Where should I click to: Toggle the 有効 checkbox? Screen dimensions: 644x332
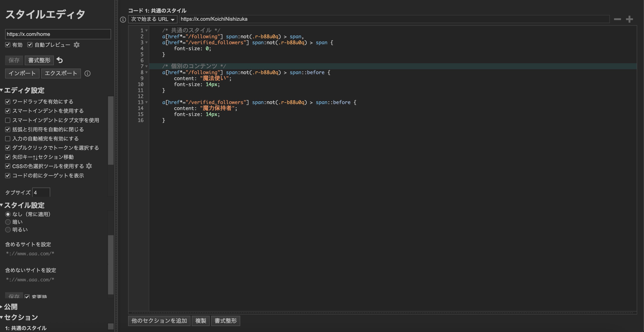coord(8,45)
